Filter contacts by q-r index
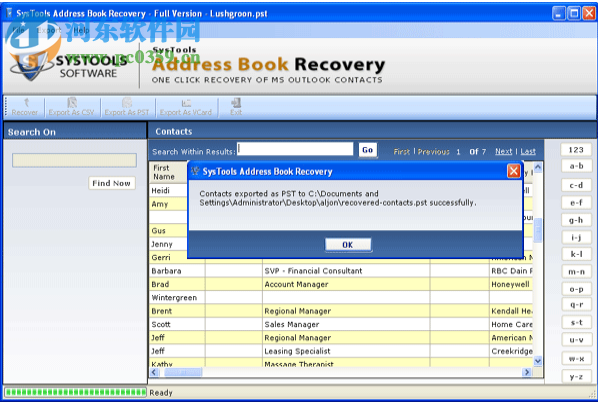598x402 pixels. [576, 304]
